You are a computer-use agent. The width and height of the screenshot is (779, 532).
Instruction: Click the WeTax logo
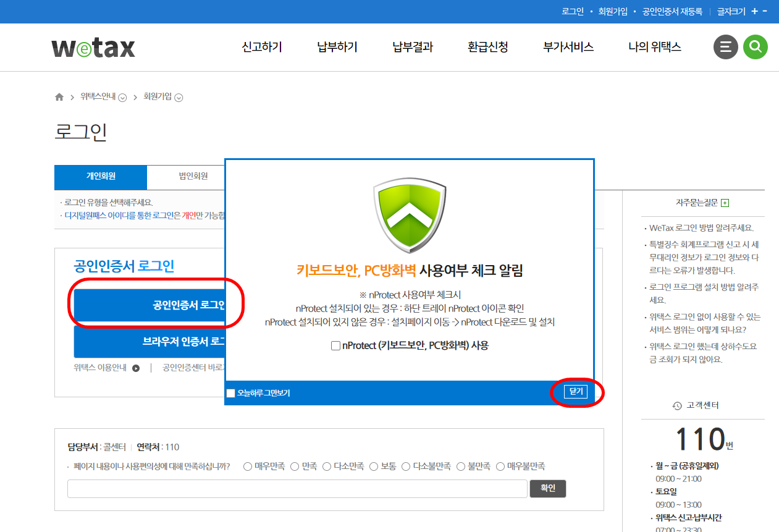[x=93, y=48]
